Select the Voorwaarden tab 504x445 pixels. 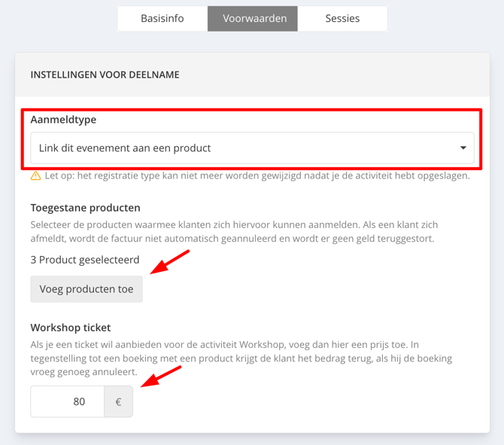[x=252, y=18]
